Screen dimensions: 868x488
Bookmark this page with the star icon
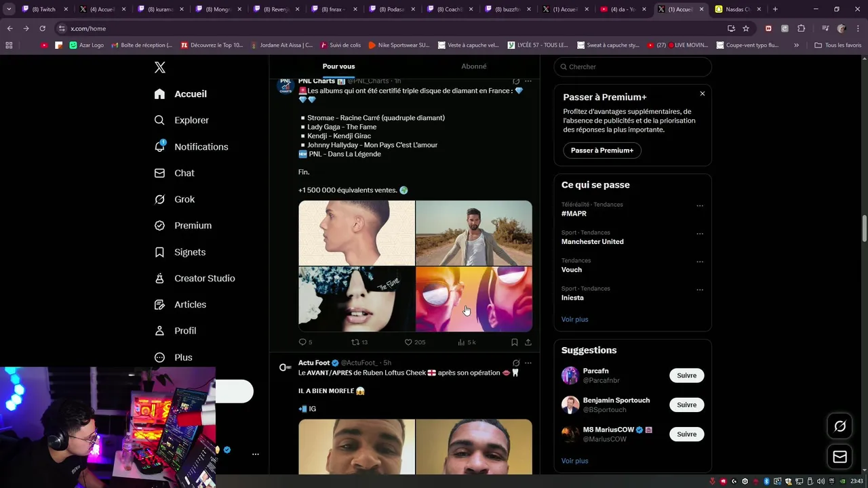746,28
